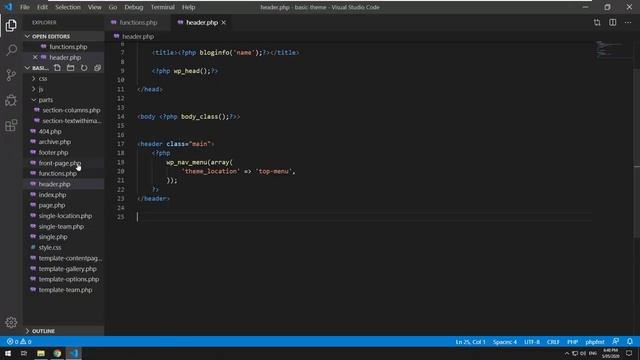Show hidden system tray icons
This screenshot has height=360, width=640.
[567, 353]
